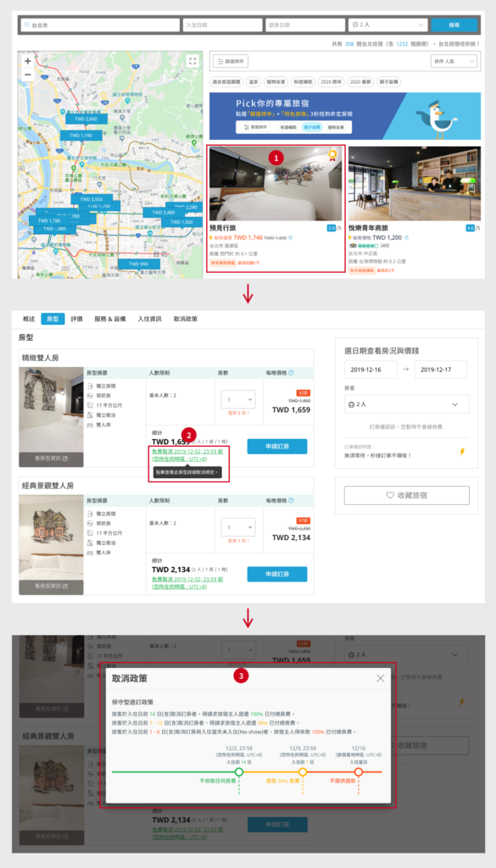Click yellow timeline marker at 12/9, 23:59
496x868 pixels.
[x=303, y=771]
